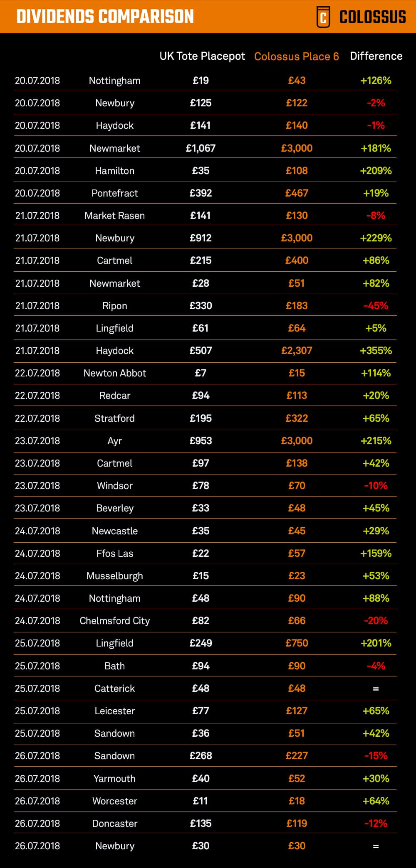
Task: Select the Colossus Place 6 column header
Action: [296, 57]
